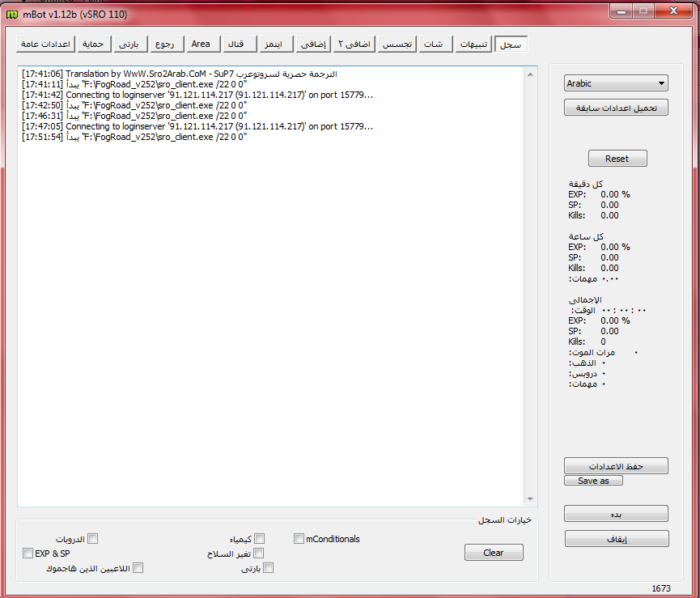Select the إضافى tab
The height and width of the screenshot is (598, 700).
313,45
